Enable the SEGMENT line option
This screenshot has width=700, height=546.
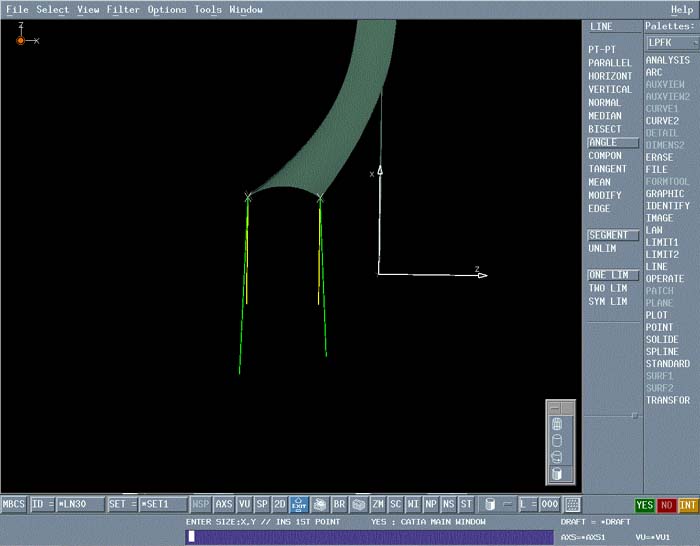pos(608,235)
